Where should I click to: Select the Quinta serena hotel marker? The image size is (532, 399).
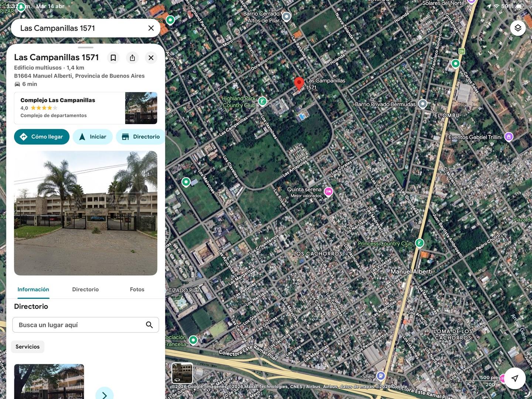point(328,191)
